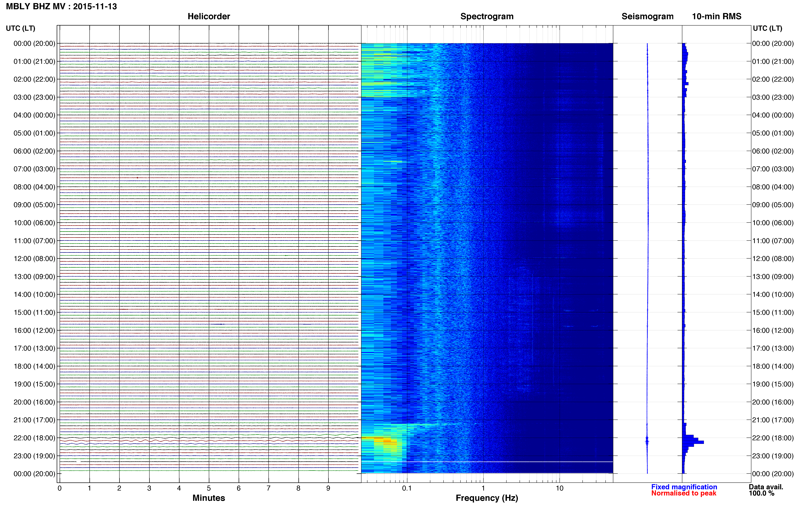Image resolution: width=812 pixels, height=508 pixels.
Task: Click left time label '12:00 (08:00)'
Action: [x=34, y=259]
